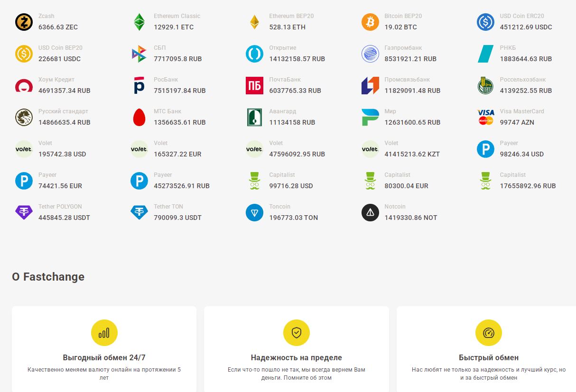
Task: Click the Bitcoin BEP20 orange icon
Action: (x=370, y=22)
